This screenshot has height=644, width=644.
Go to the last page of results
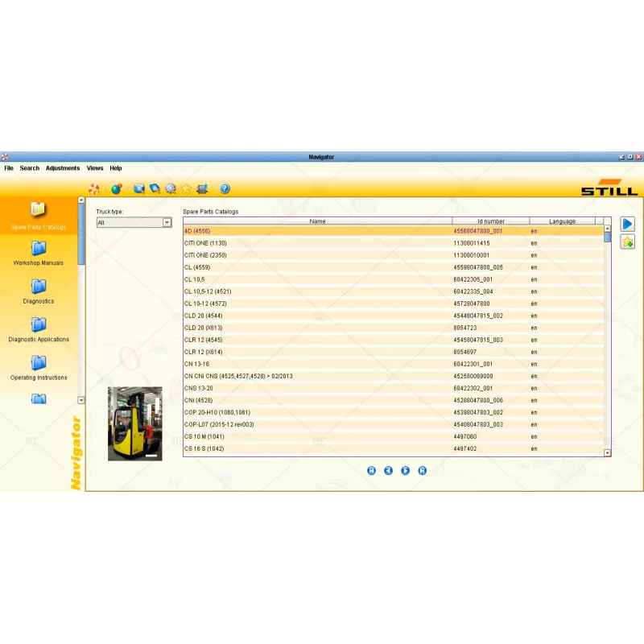click(x=423, y=471)
